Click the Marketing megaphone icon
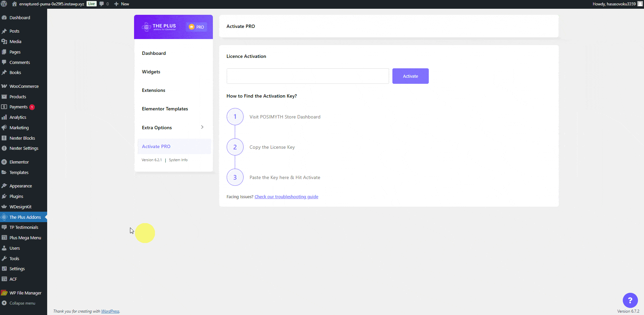 coord(4,128)
